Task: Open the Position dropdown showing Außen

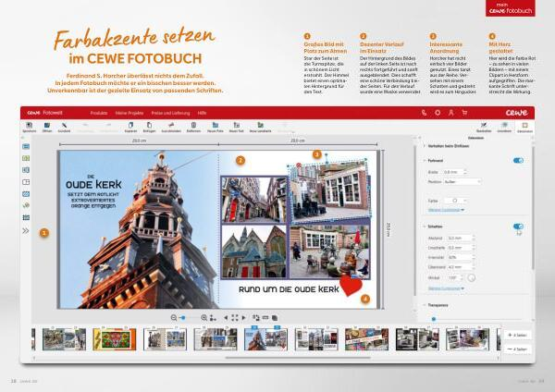Action: [x=462, y=182]
